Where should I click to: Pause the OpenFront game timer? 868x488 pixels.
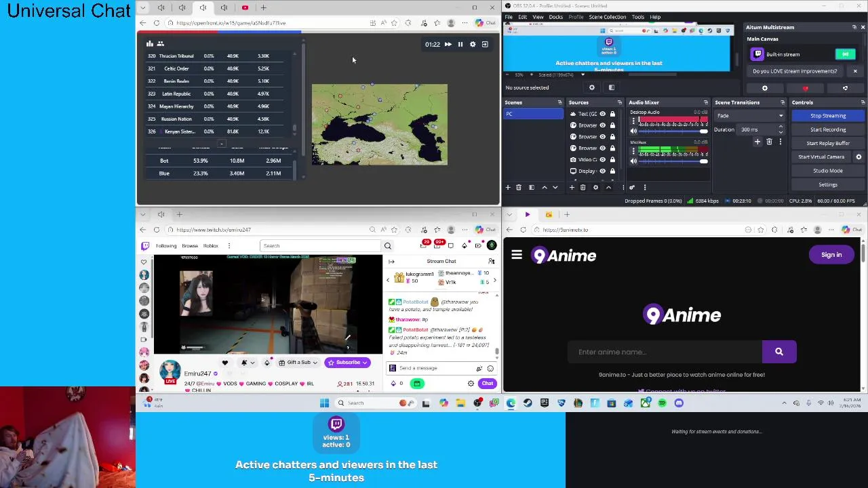(460, 44)
